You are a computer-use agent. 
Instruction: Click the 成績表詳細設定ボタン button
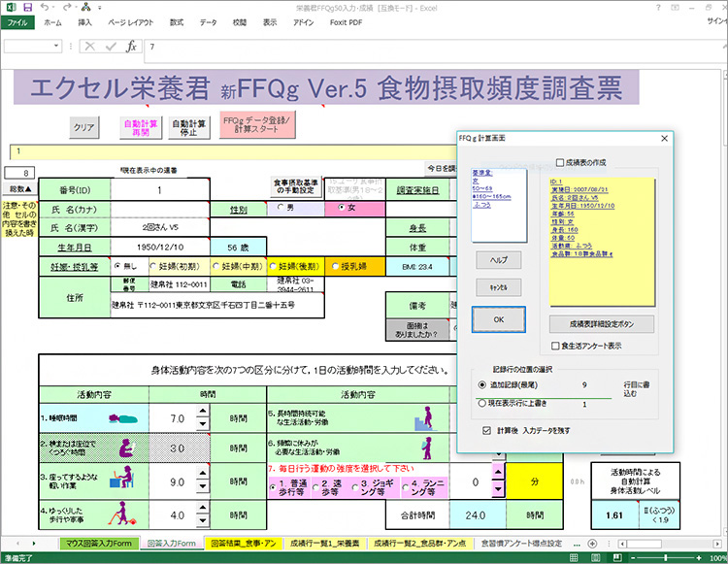click(602, 324)
